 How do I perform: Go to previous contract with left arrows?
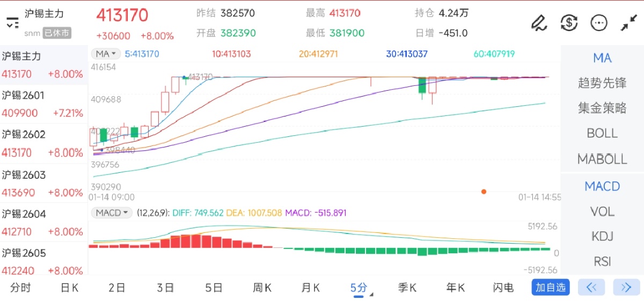click(x=591, y=287)
